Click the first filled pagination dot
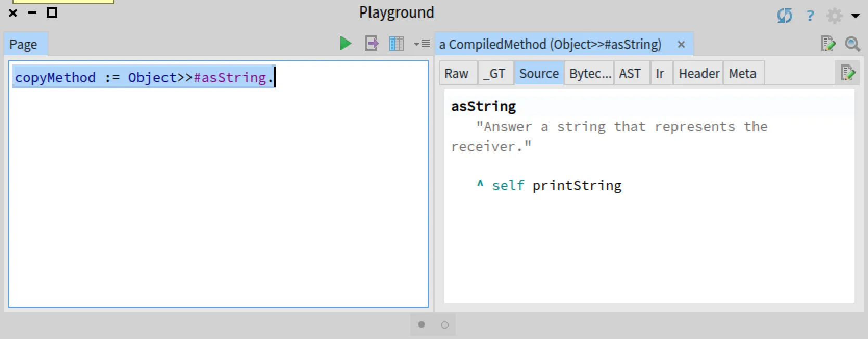This screenshot has width=868, height=339. 422,324
